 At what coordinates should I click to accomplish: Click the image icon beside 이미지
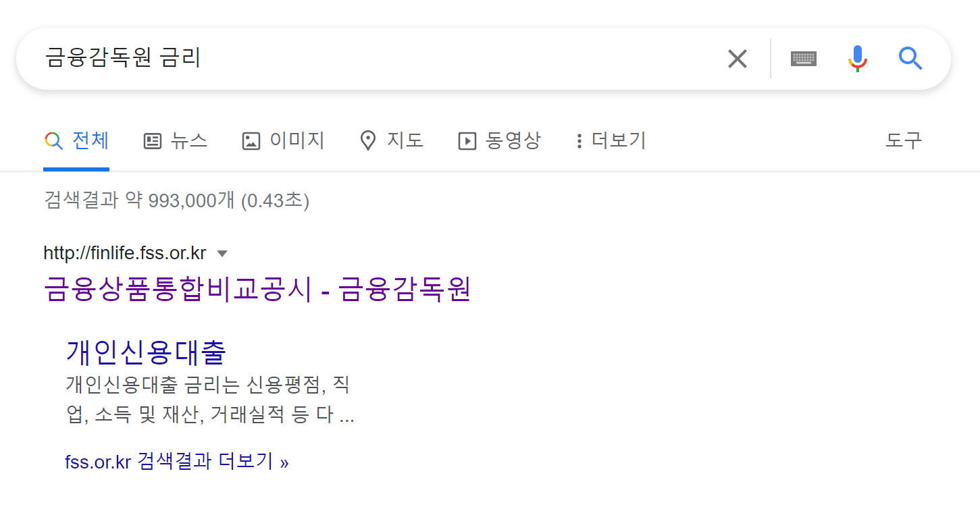pos(251,141)
